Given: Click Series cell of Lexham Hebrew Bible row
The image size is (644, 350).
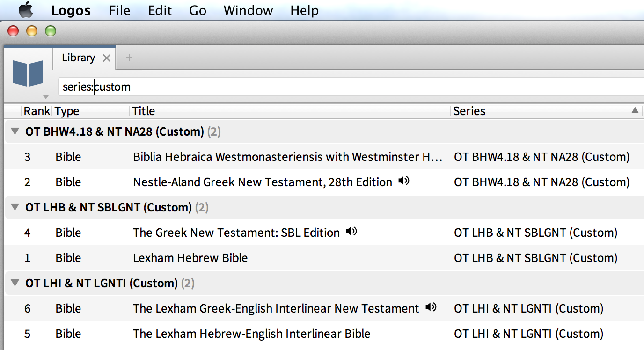Looking at the screenshot, I should coord(536,258).
